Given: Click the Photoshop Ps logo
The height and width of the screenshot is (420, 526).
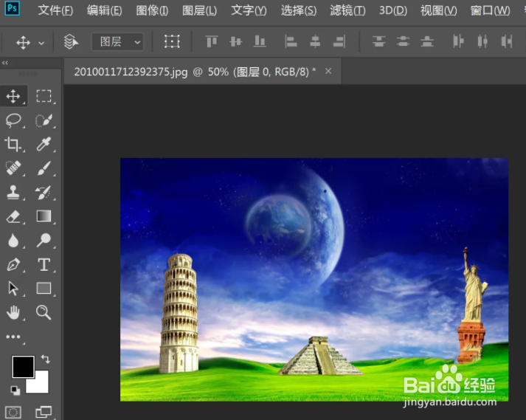Looking at the screenshot, I should point(12,8).
